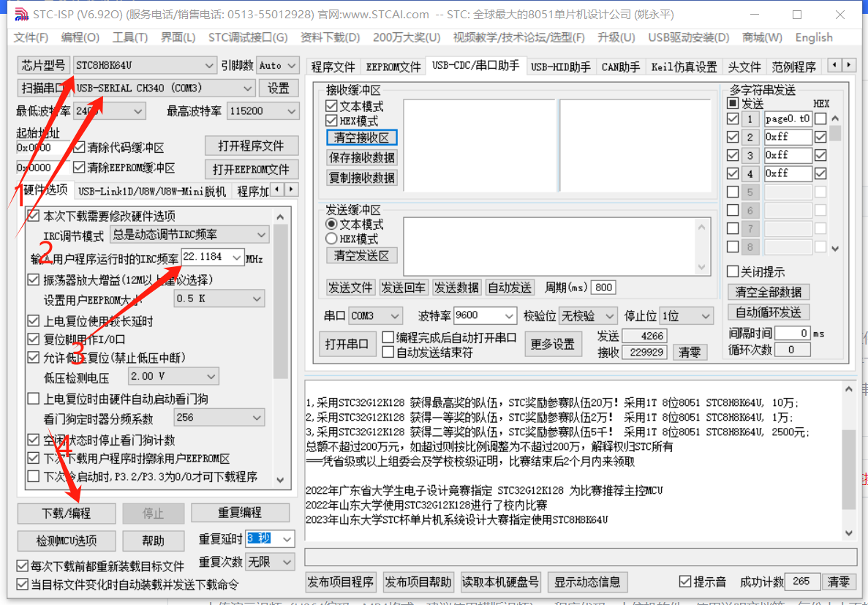Click the 清空接收区 button
This screenshot has height=605, width=868.
tap(361, 138)
